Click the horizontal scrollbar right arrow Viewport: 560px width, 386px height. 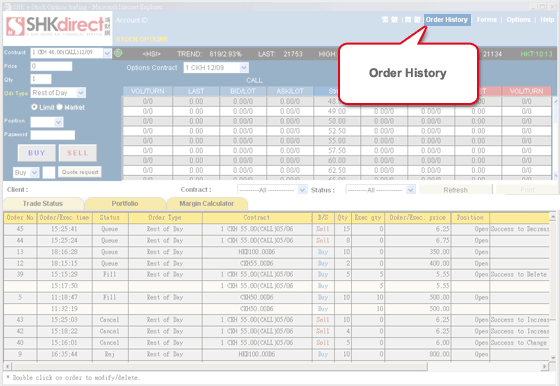[545, 366]
